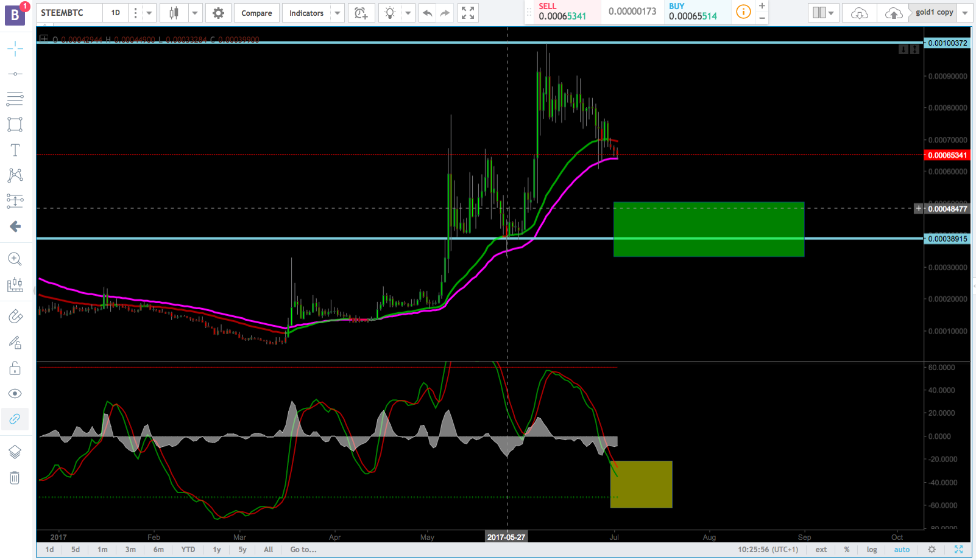Lock all drawing tools
Viewport: 976px width, 560px height.
(x=15, y=368)
